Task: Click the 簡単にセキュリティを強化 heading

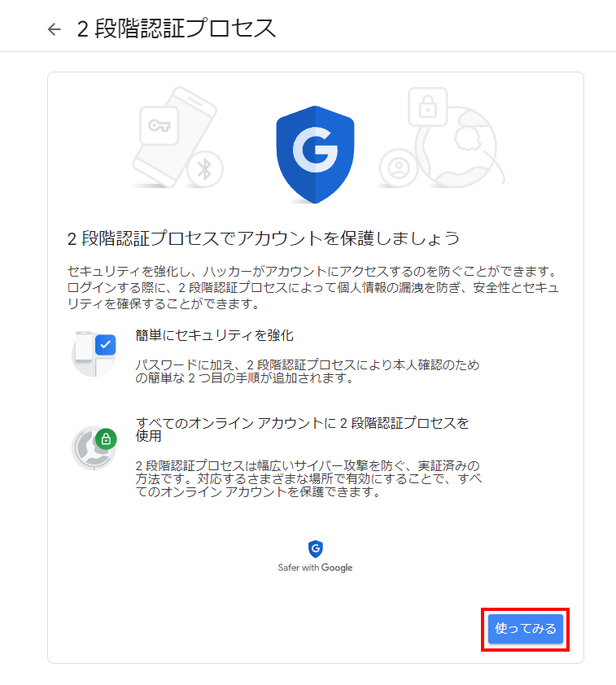Action: click(x=214, y=335)
